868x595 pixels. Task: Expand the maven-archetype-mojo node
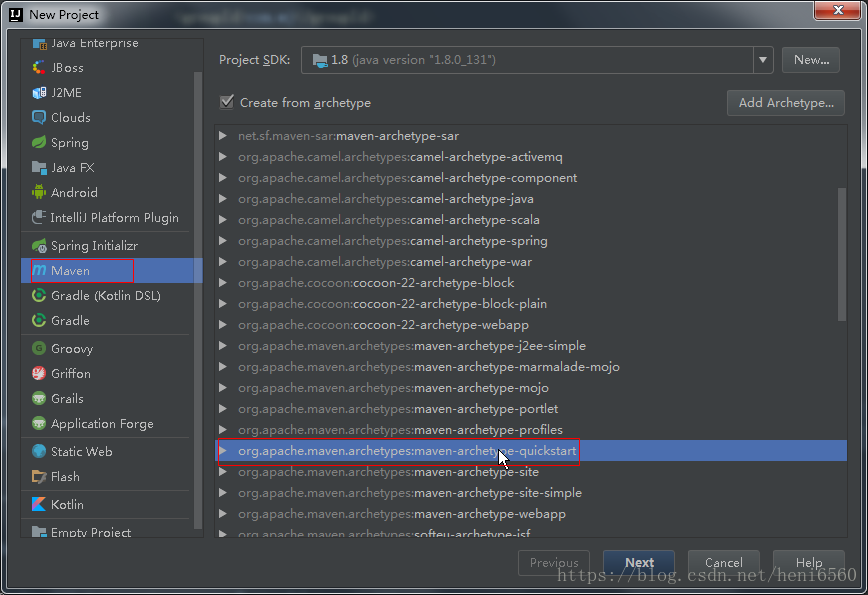(223, 388)
